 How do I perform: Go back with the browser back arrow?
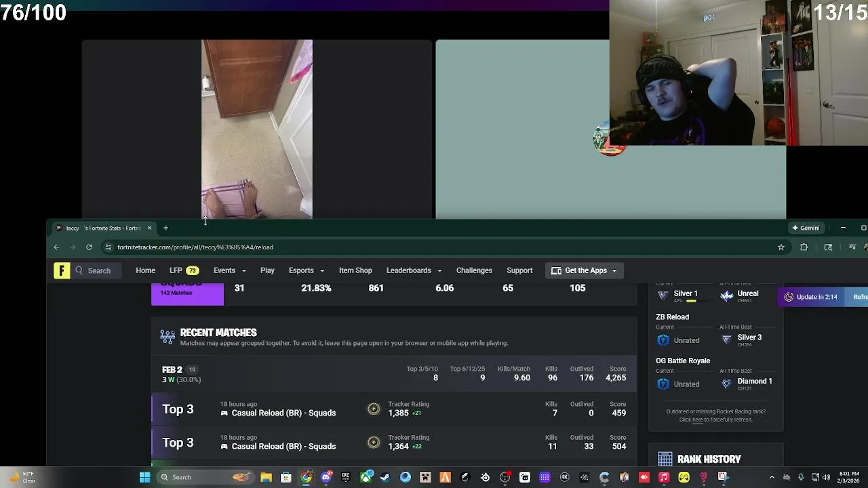(x=57, y=247)
